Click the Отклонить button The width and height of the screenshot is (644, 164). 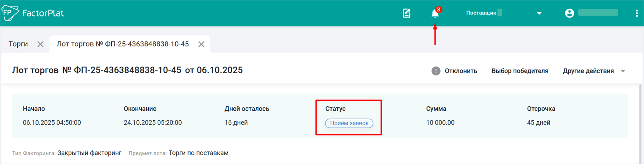point(461,71)
